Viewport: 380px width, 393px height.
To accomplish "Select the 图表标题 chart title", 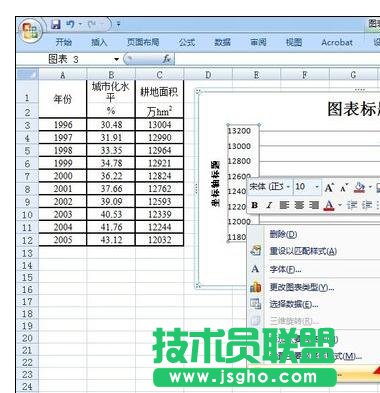I will [353, 109].
